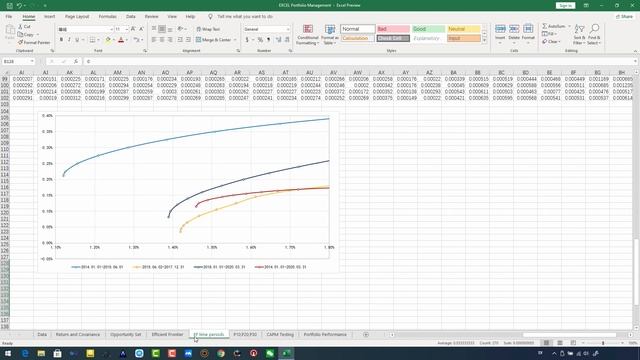This screenshot has height=360, width=640.
Task: Open the Windows Start menu
Action: 8,353
